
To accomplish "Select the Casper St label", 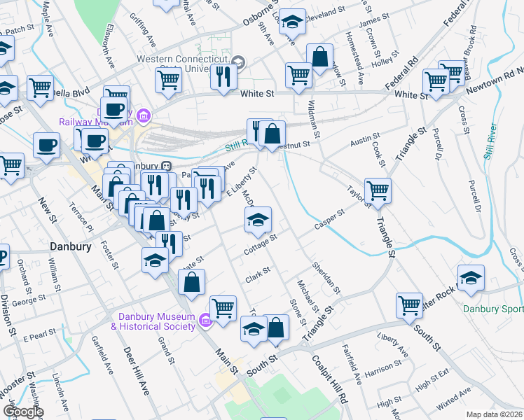I will pyautogui.click(x=329, y=220).
